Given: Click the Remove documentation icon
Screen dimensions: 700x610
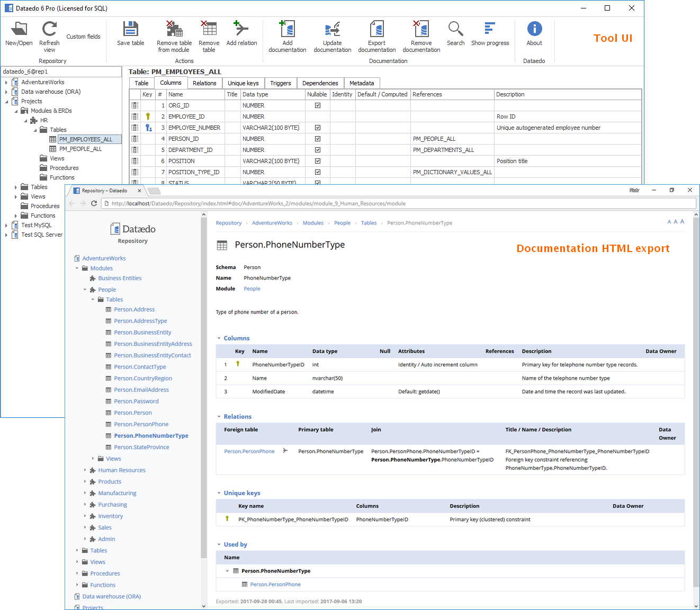Looking at the screenshot, I should tap(421, 29).
